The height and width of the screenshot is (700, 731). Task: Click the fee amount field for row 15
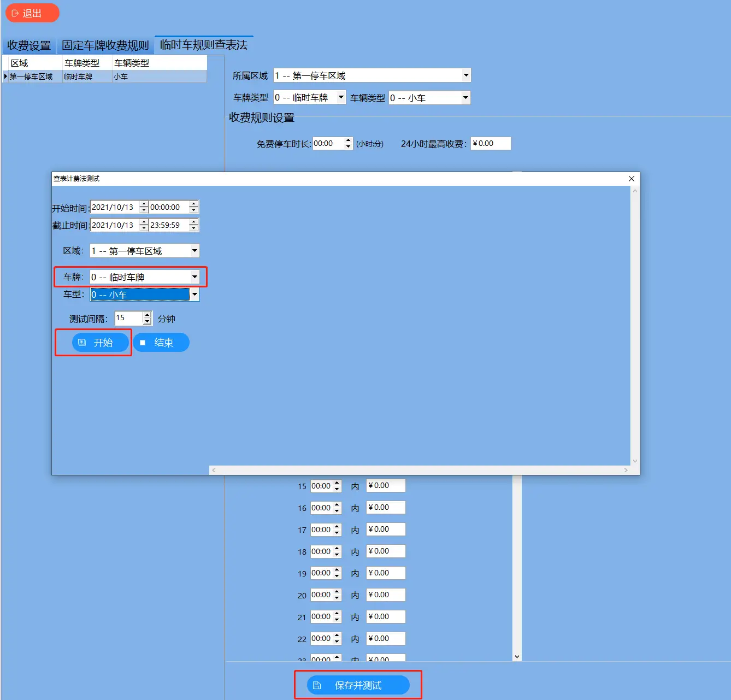coord(386,486)
